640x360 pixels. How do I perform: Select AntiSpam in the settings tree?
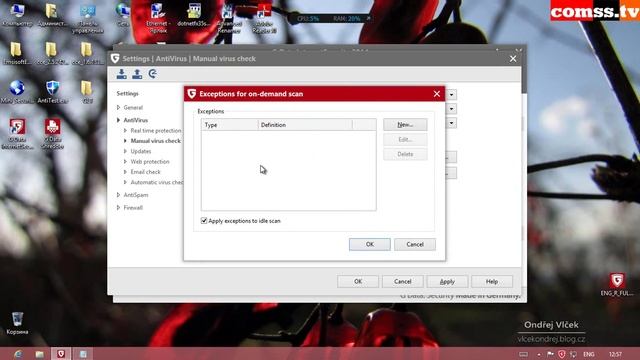(x=136, y=195)
